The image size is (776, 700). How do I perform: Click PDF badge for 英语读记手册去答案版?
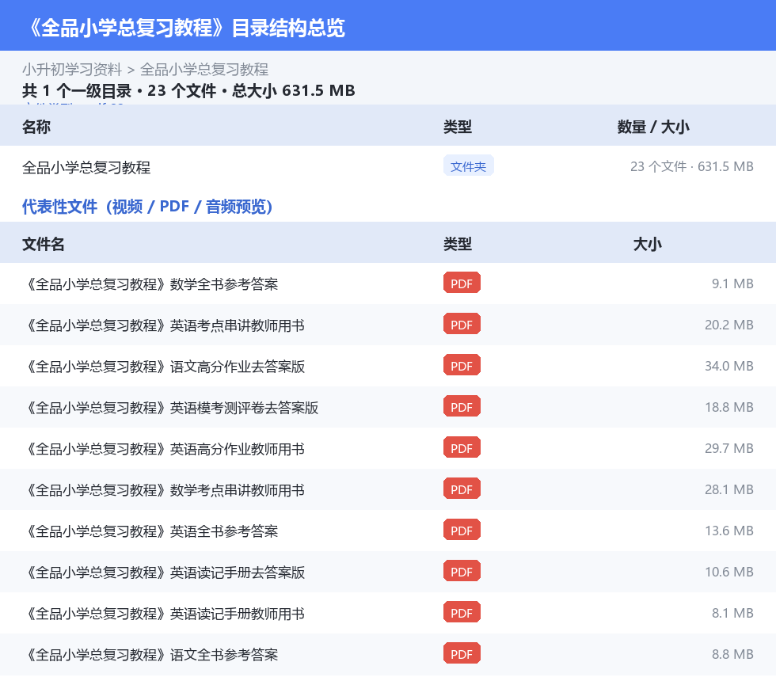click(x=462, y=571)
